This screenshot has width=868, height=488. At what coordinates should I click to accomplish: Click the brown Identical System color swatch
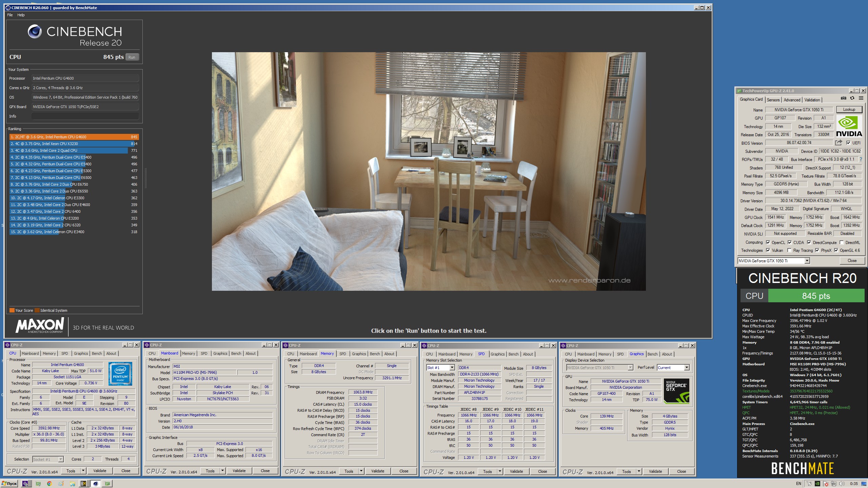(x=37, y=310)
